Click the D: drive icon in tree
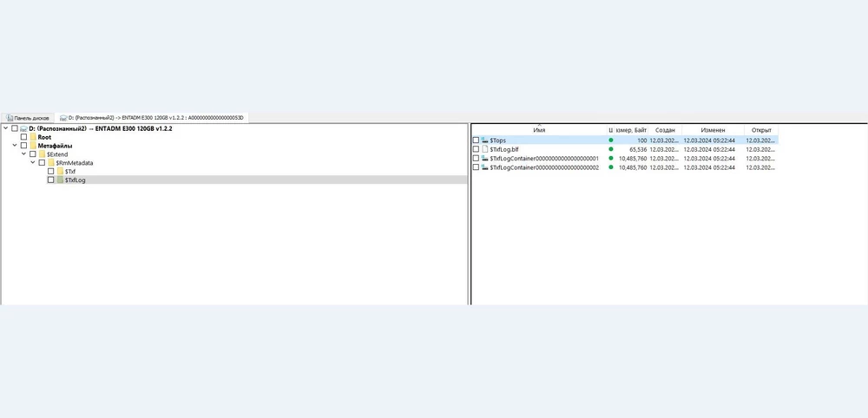The width and height of the screenshot is (868, 418). click(x=23, y=128)
